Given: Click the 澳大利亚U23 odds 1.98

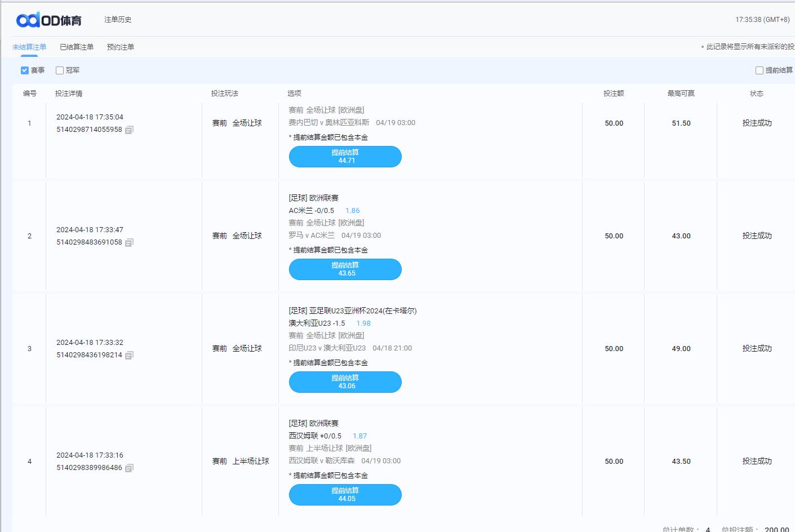Looking at the screenshot, I should tap(363, 323).
